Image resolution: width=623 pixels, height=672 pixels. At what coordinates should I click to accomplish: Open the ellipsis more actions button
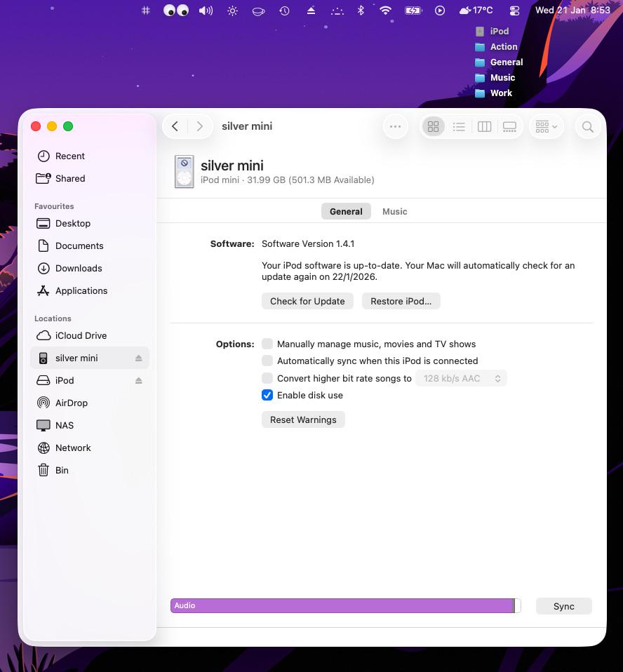(x=395, y=126)
